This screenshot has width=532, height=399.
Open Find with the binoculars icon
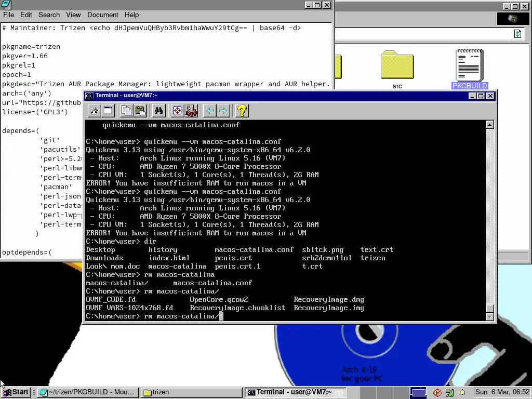(158, 111)
